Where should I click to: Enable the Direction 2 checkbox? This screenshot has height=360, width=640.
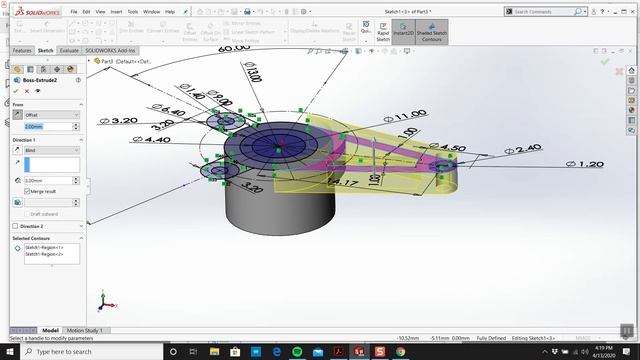click(16, 226)
